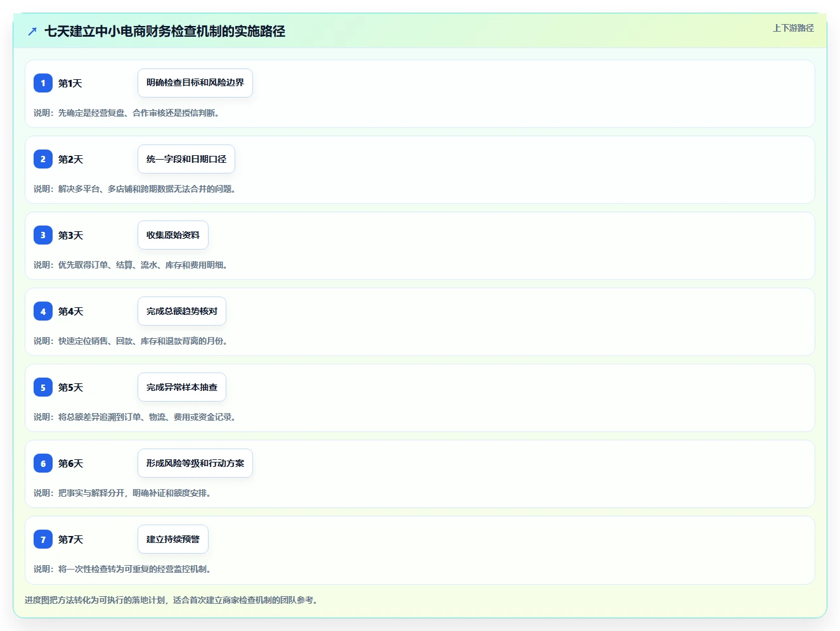Click the arrow icon beside the title
The height and width of the screenshot is (631, 840).
point(32,31)
